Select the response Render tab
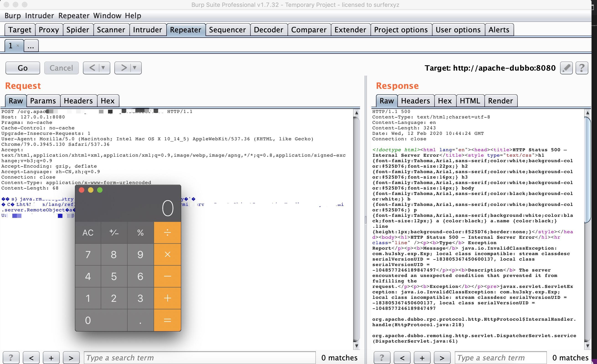Viewport: 597px width, 364px height. click(501, 101)
